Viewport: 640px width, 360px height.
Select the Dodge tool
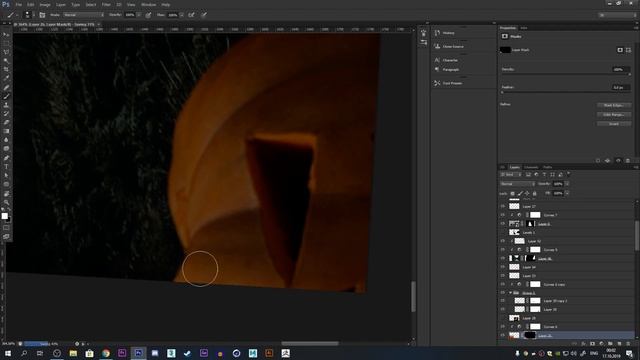click(x=6, y=149)
